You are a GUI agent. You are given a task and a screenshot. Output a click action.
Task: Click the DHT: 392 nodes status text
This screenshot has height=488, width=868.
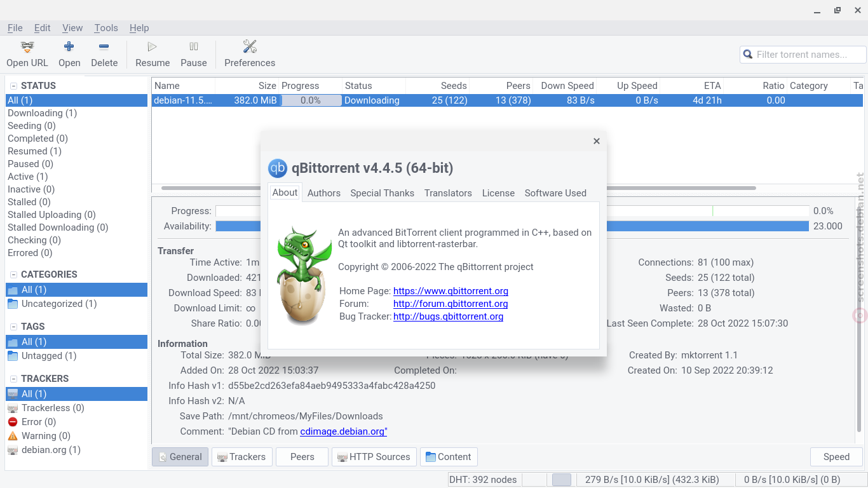click(483, 480)
